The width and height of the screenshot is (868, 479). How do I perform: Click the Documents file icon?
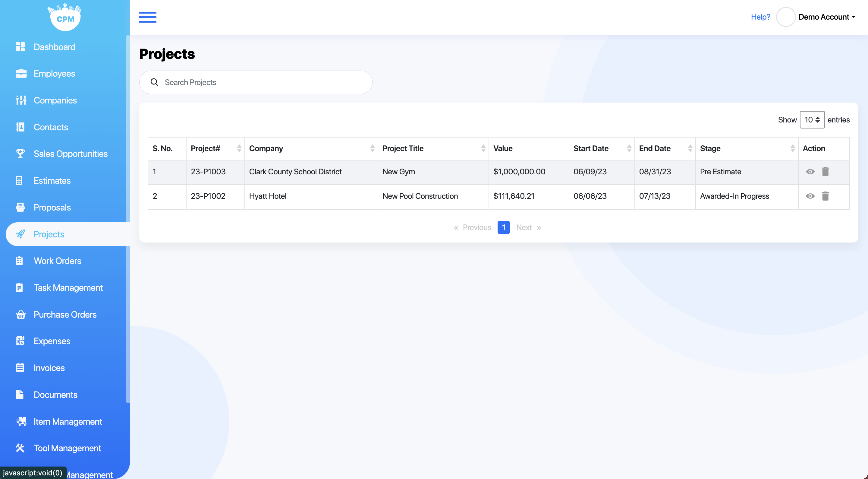click(x=20, y=395)
